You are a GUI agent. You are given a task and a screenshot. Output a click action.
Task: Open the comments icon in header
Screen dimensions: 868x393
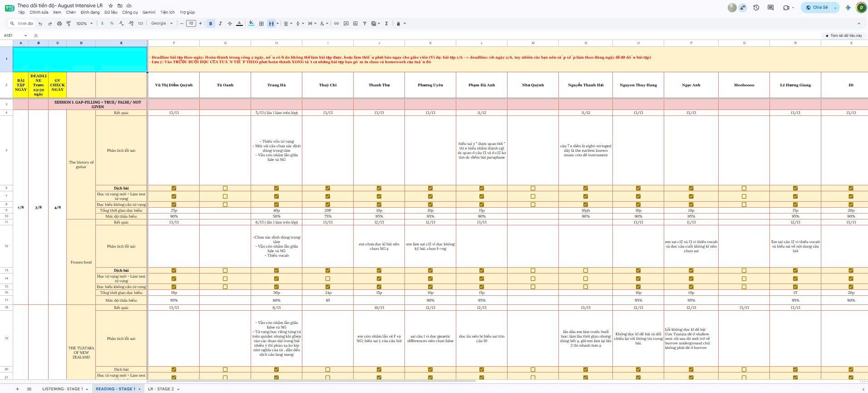(x=770, y=7)
